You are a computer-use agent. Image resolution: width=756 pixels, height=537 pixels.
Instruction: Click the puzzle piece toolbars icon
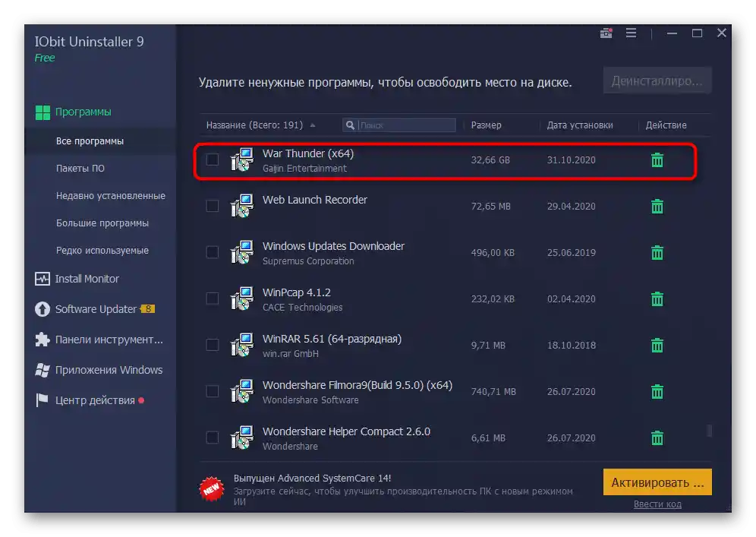coord(43,340)
